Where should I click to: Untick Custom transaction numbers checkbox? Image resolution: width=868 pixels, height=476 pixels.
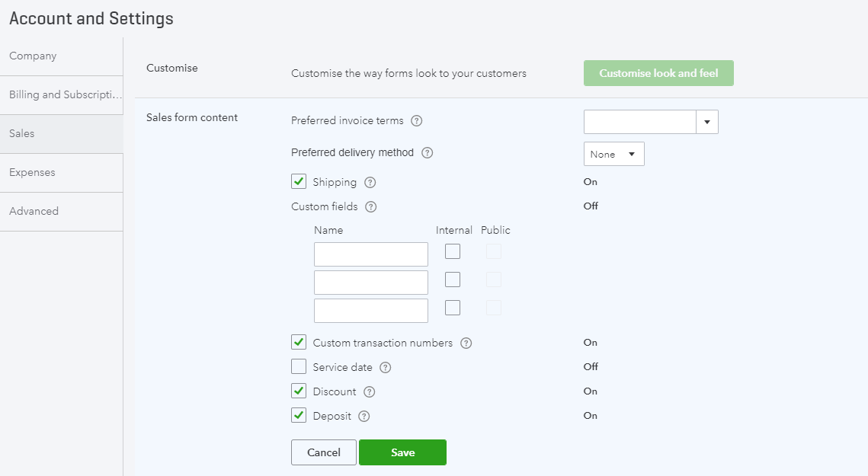[x=299, y=342]
